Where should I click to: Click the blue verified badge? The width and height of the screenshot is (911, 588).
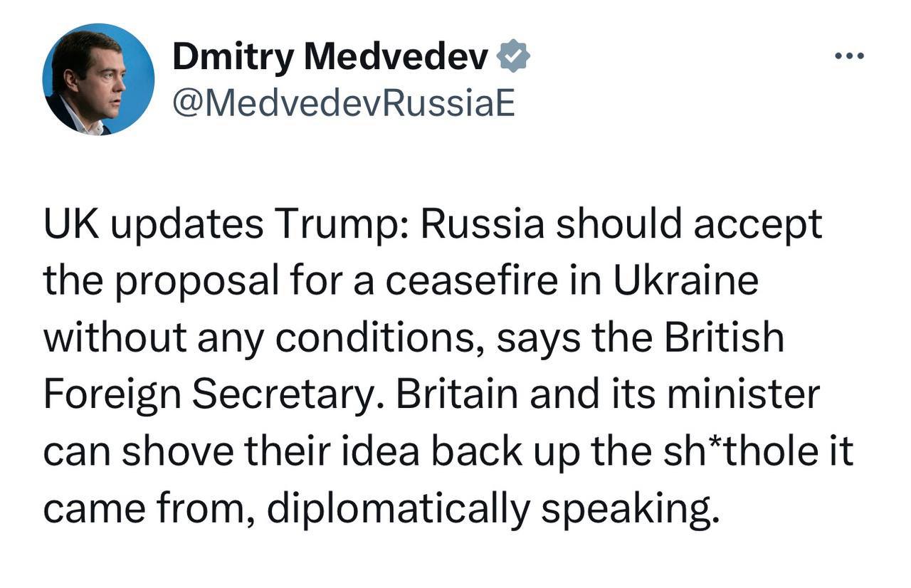[512, 57]
